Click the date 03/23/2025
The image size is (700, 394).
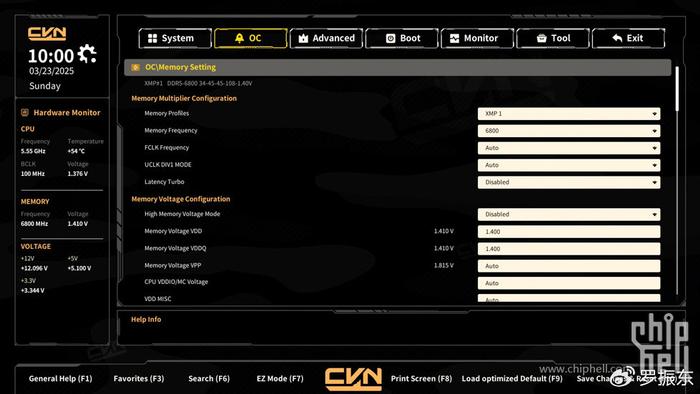tap(51, 71)
